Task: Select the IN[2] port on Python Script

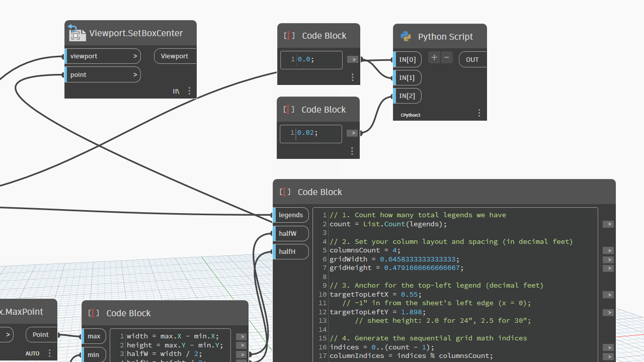Action: (407, 96)
